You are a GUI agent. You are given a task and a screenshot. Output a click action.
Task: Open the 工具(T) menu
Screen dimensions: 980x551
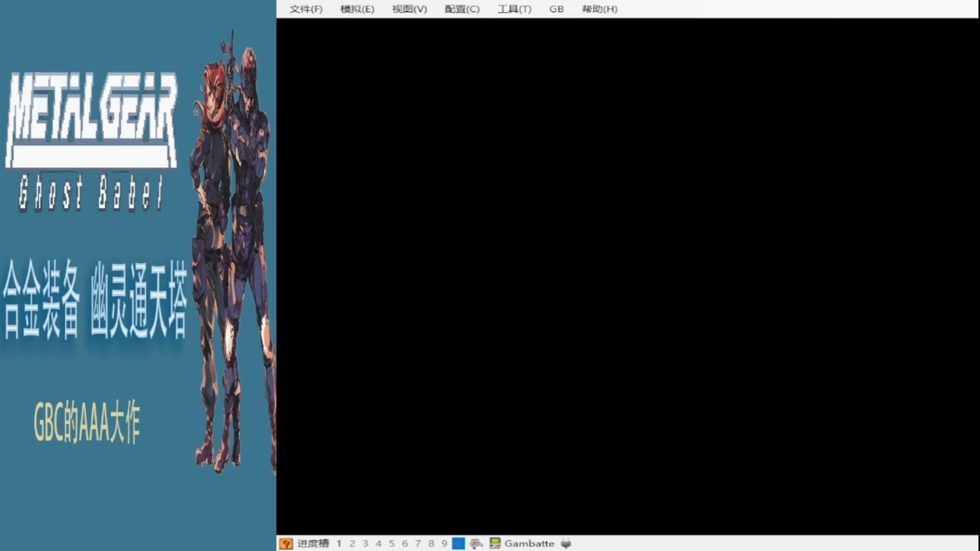click(514, 9)
